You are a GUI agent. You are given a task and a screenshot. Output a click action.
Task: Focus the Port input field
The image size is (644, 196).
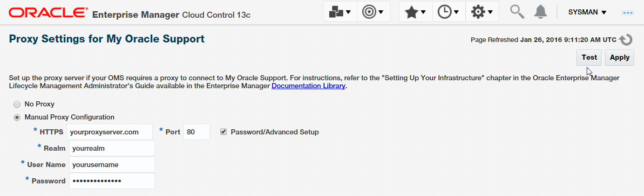pyautogui.click(x=197, y=132)
